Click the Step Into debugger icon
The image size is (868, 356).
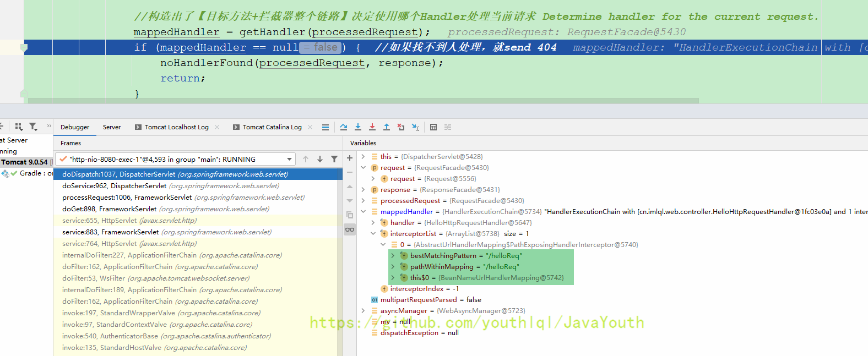tap(358, 127)
